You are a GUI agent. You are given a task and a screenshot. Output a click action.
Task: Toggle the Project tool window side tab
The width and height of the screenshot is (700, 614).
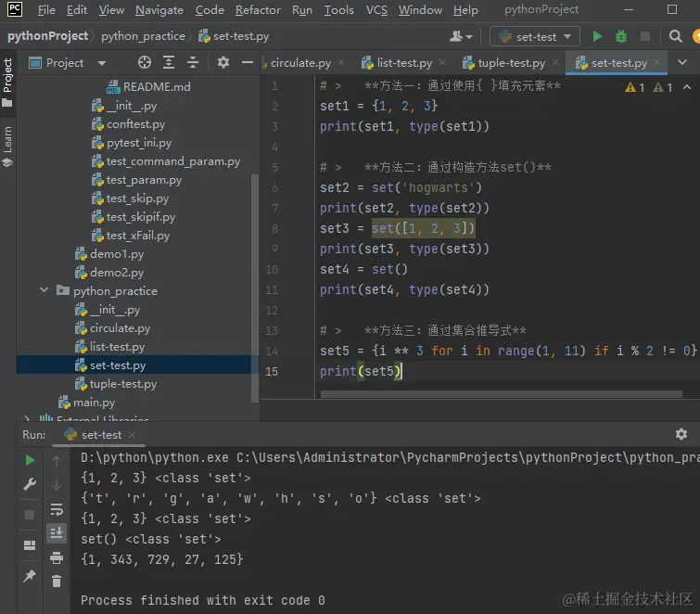(7, 83)
